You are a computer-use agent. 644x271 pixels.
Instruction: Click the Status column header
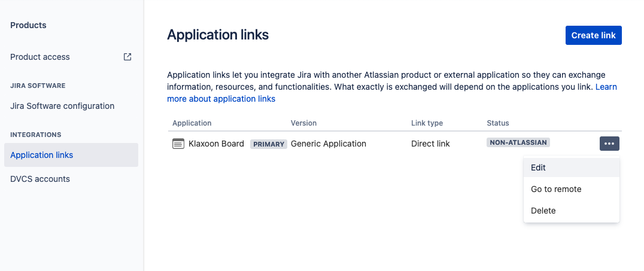(498, 123)
